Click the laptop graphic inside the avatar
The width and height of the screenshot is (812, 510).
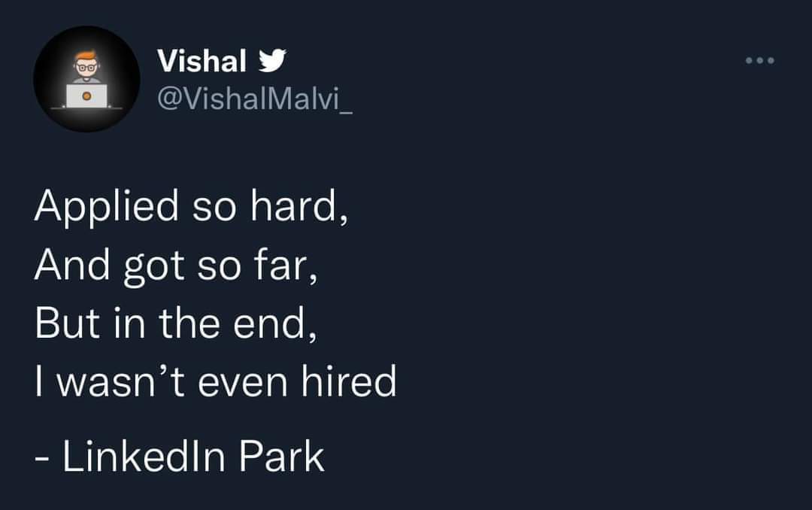click(x=86, y=96)
